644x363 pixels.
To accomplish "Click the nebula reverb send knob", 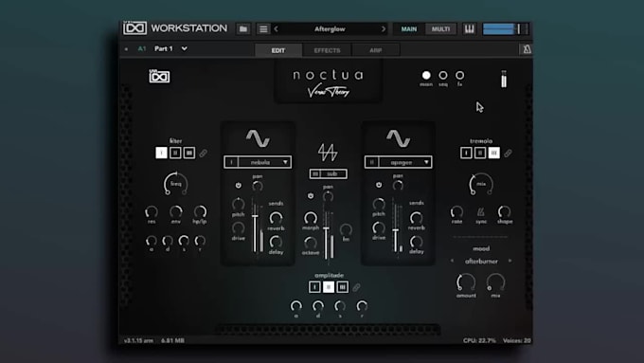I will coord(276,218).
